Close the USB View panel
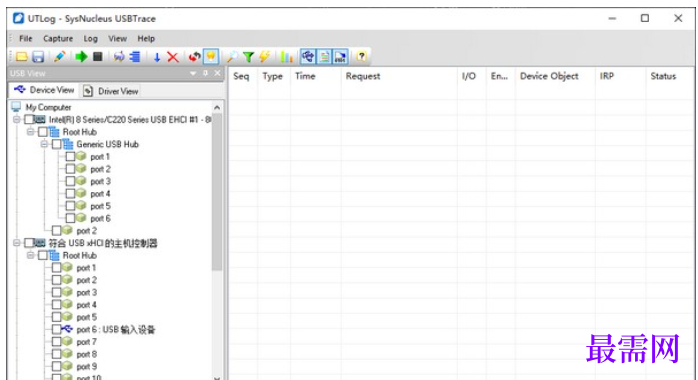Image resolution: width=698 pixels, height=380 pixels. (x=217, y=73)
